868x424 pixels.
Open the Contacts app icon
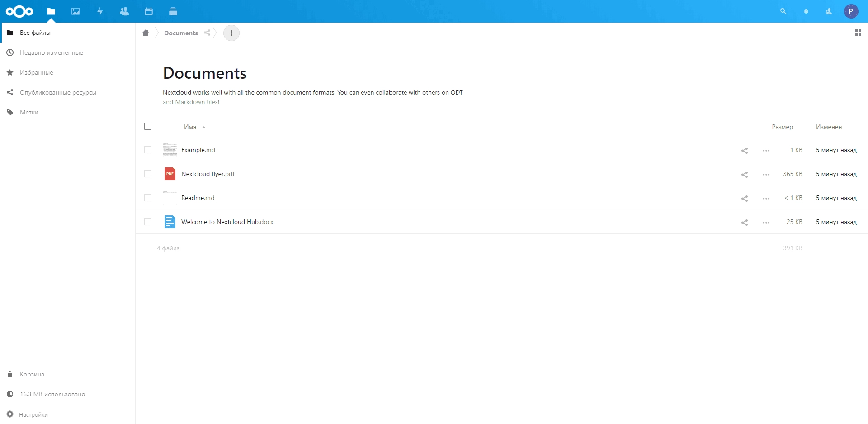124,11
